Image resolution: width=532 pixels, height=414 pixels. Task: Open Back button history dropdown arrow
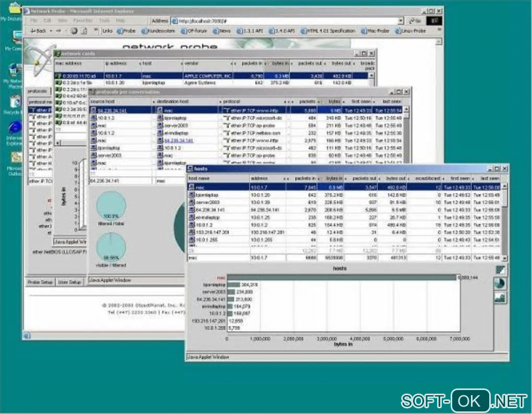51,31
